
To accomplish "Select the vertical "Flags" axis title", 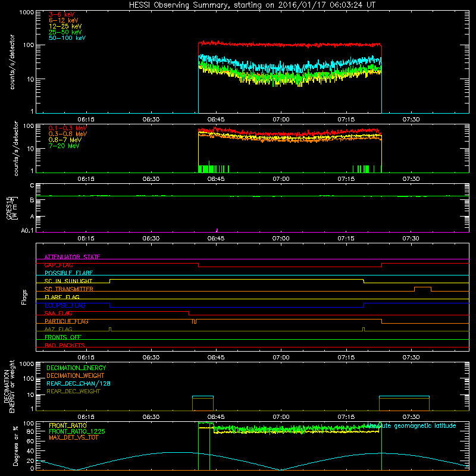I will click(x=24, y=297).
